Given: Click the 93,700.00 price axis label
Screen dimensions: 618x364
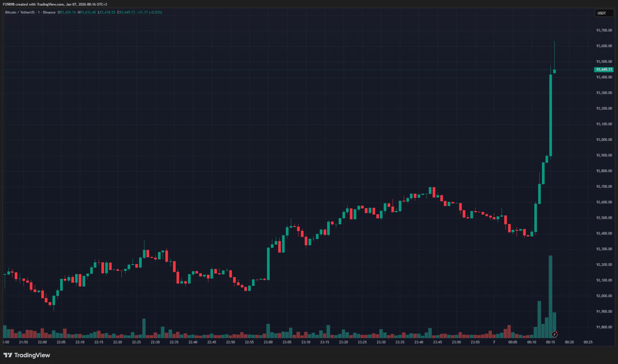Looking at the screenshot, I should pos(604,30).
